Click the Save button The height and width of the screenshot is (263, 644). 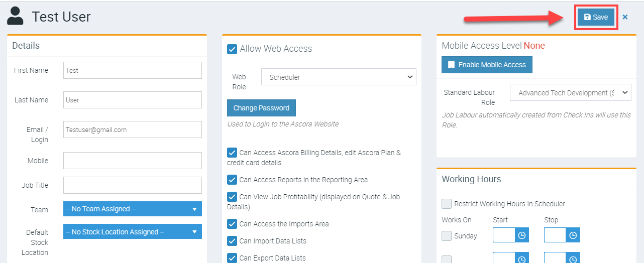[595, 17]
